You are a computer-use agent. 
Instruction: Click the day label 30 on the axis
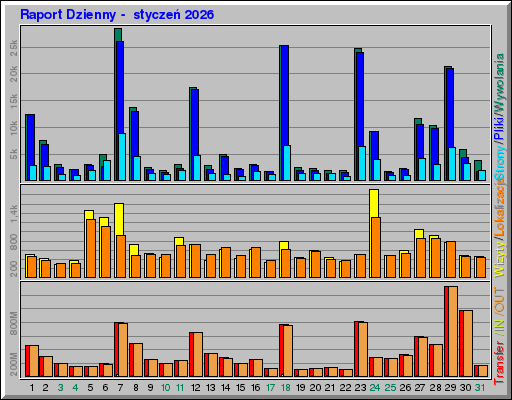[x=465, y=388]
